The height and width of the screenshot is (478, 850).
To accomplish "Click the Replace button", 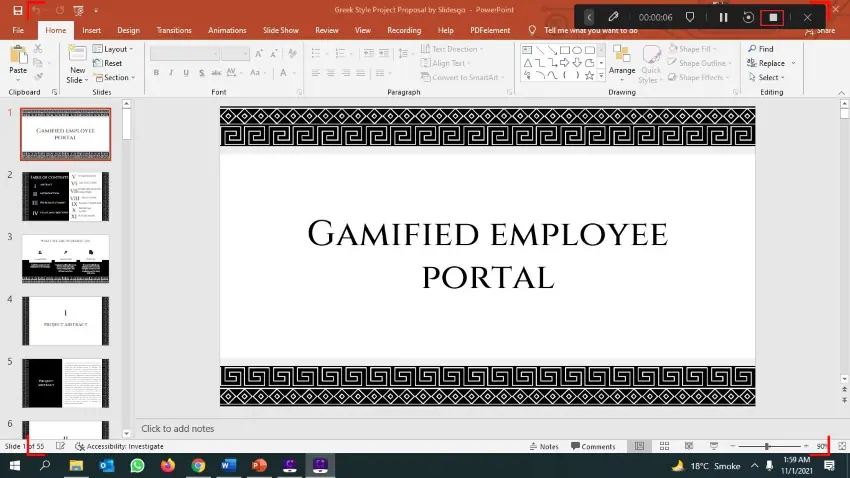I will click(x=767, y=63).
